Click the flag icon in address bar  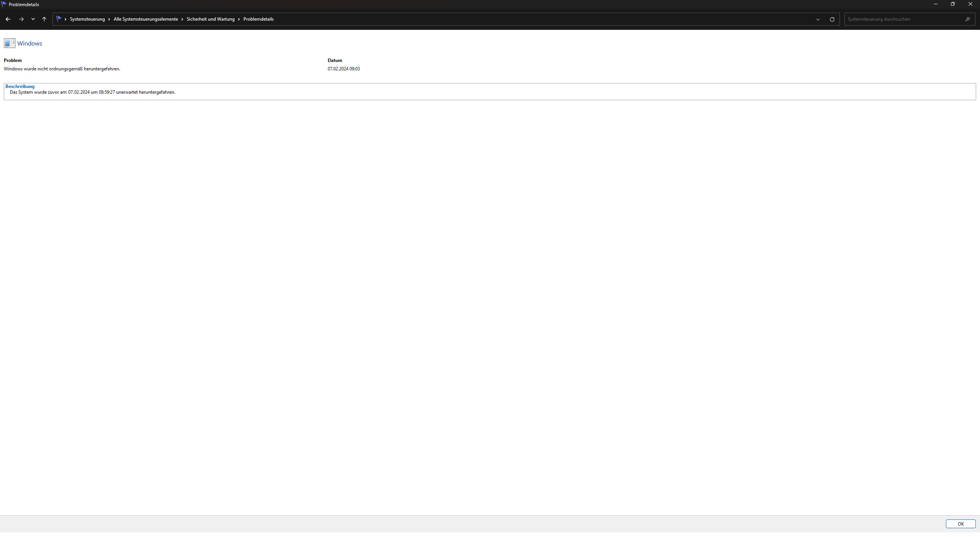(59, 19)
